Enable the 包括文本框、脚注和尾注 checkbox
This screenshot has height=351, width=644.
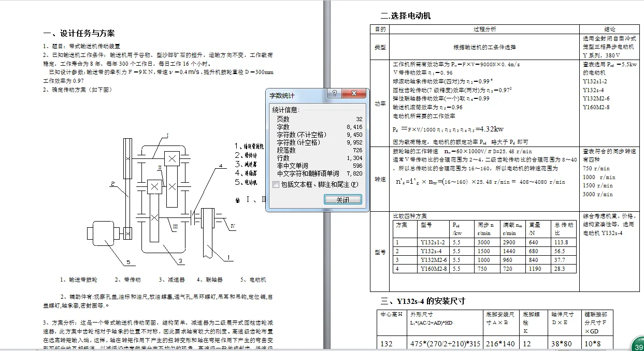276,184
